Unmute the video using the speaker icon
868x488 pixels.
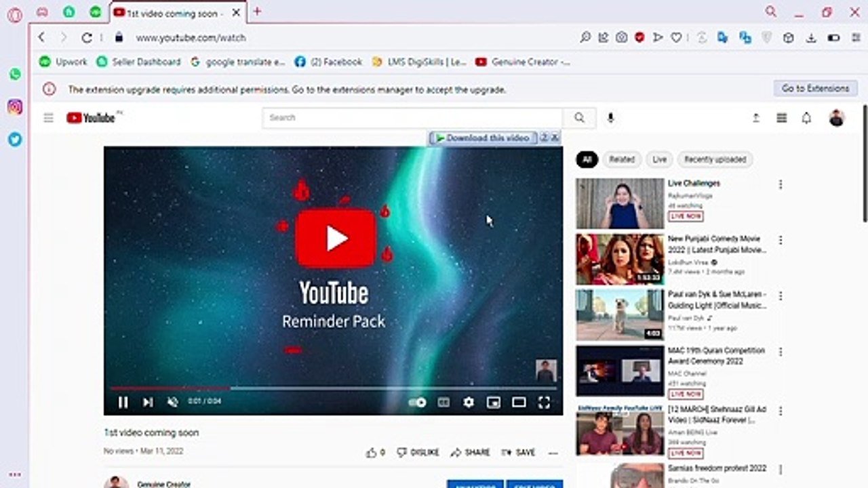coord(172,403)
